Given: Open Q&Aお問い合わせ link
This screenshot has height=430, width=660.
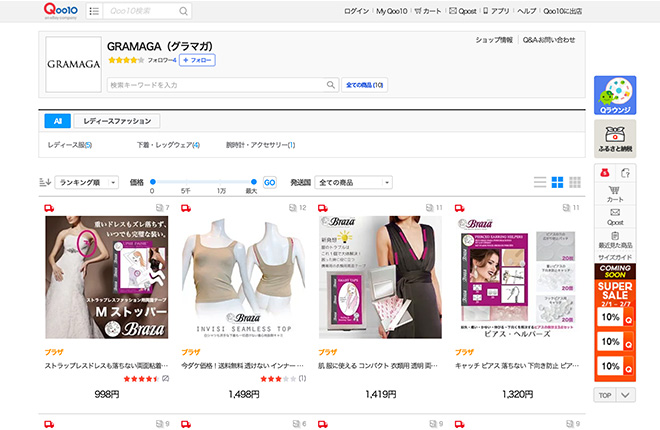Looking at the screenshot, I should click(549, 40).
